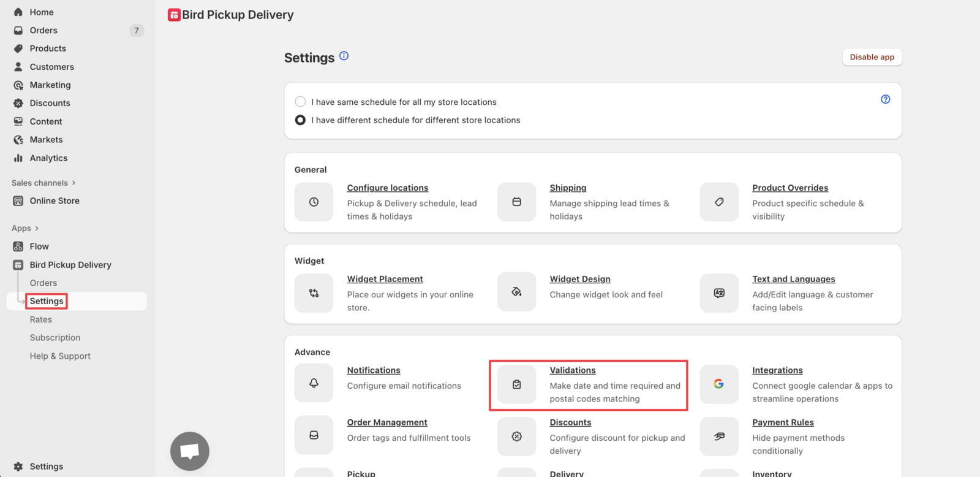Open the Widget Placement link
Viewport: 980px width, 477px height.
(385, 279)
